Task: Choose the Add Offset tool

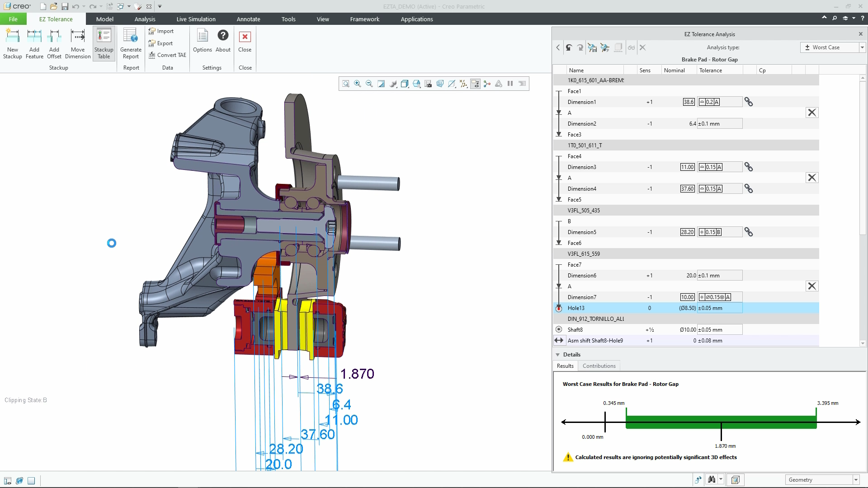Action: pos(54,44)
